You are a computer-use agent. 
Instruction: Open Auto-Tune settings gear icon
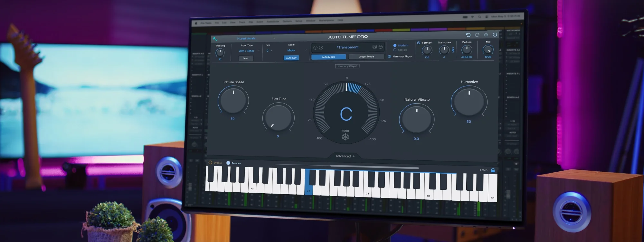486,35
